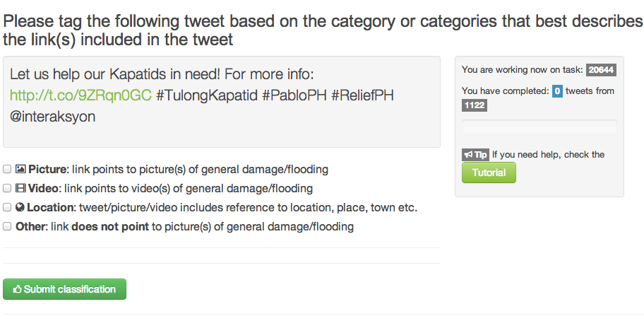
Task: Click the #TulongKapatid hashtag
Action: 207,95
